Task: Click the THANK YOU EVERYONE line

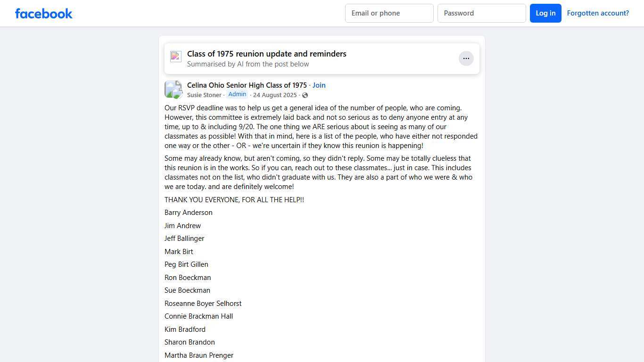Action: 234,200
